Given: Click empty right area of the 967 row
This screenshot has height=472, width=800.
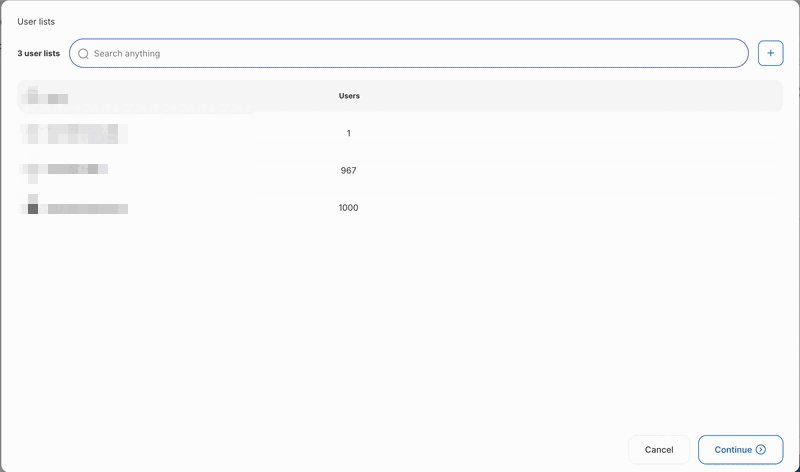Looking at the screenshot, I should click(x=600, y=171).
